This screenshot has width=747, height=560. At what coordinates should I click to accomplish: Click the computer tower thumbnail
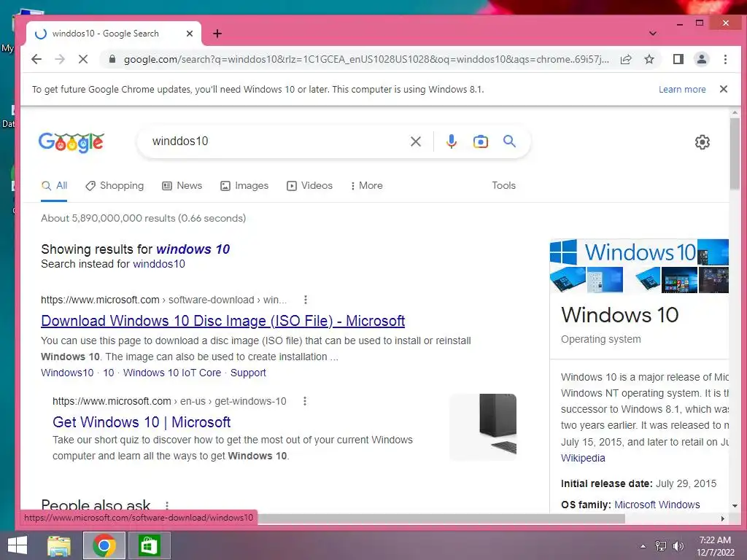tap(483, 427)
